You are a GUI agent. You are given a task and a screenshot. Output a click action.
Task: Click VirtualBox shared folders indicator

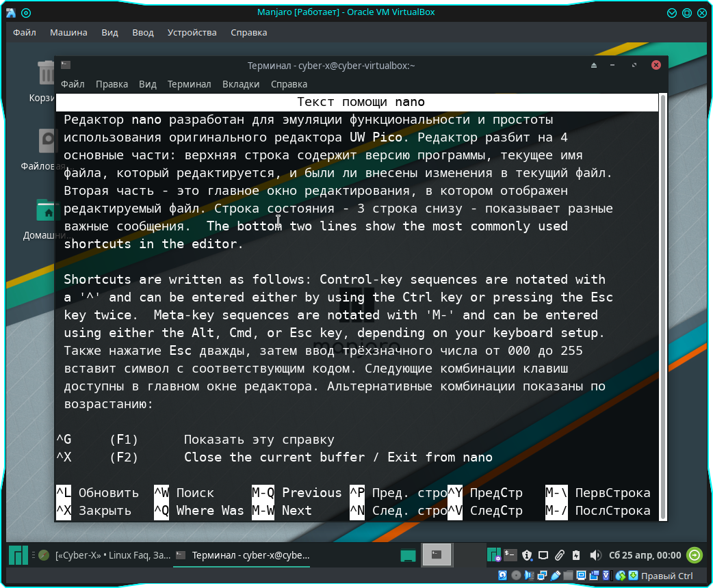click(x=568, y=575)
